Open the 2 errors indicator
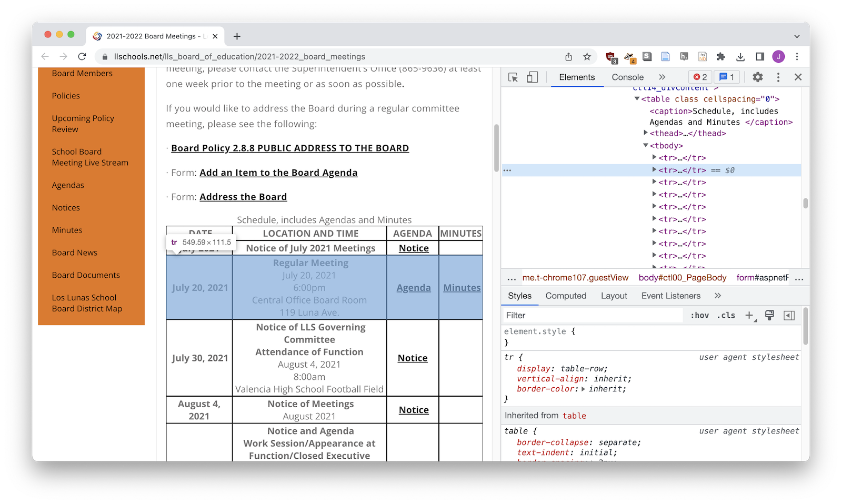 [x=700, y=77]
